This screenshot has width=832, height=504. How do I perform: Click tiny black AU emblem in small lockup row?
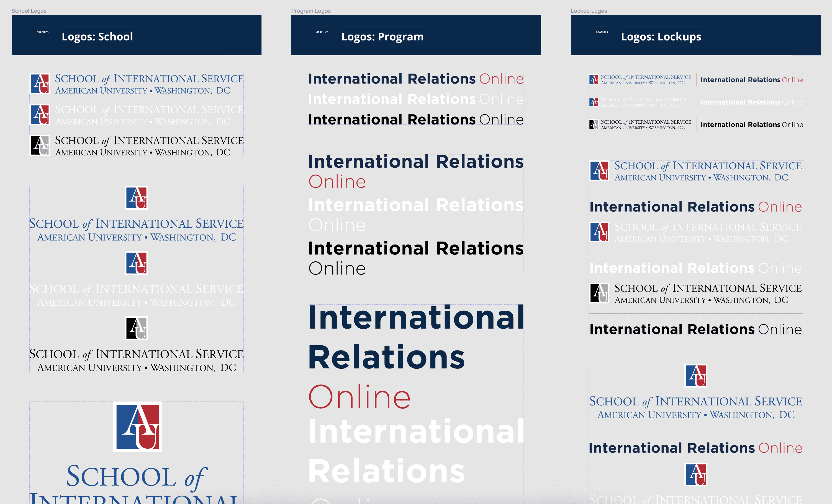593,124
